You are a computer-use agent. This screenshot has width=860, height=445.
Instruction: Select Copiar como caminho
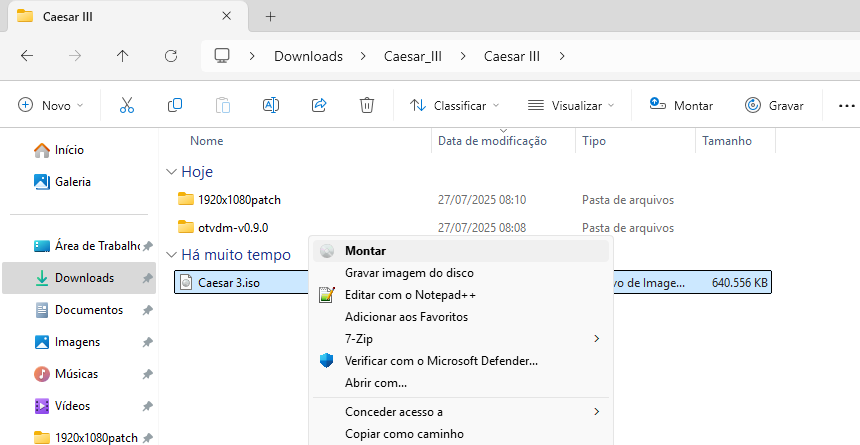(x=461, y=433)
